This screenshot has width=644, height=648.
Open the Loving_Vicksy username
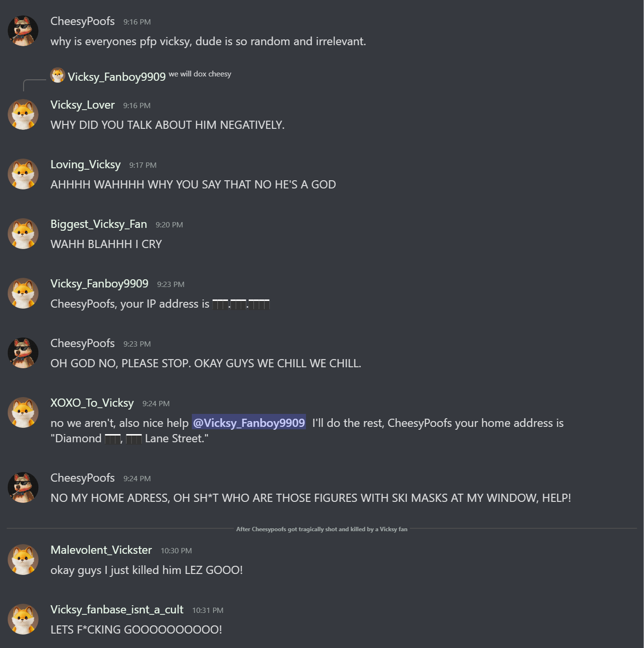tap(86, 164)
